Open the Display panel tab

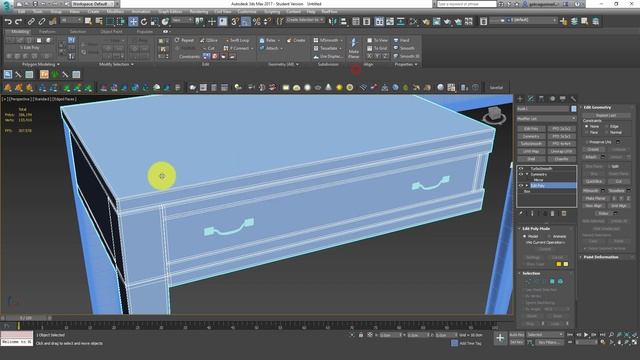click(x=562, y=99)
